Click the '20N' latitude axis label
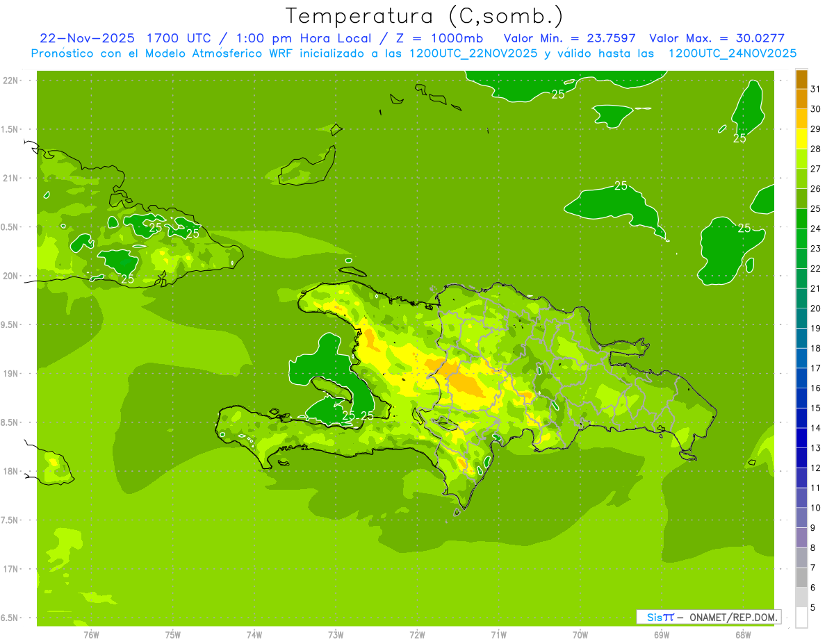This screenshot has height=644, width=834. 11,276
